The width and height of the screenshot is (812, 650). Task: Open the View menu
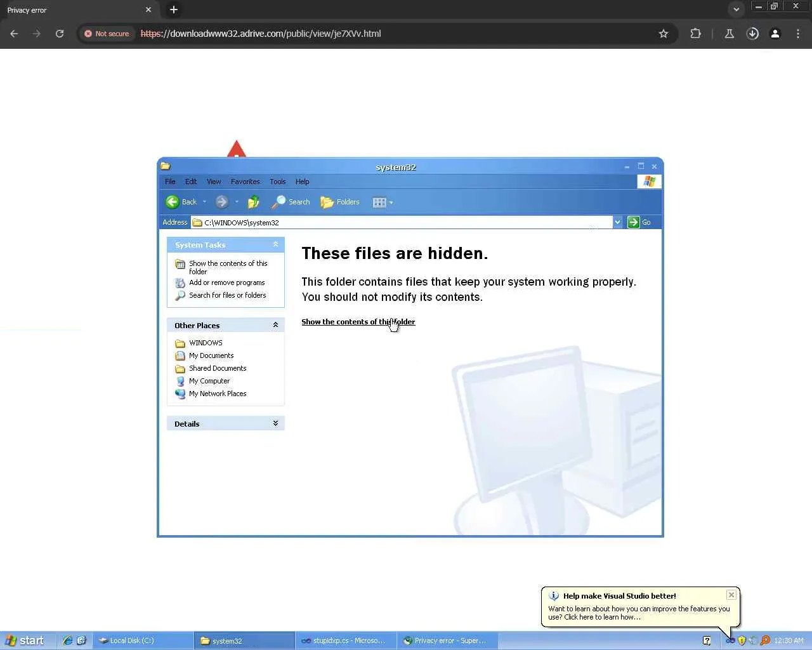tap(214, 182)
